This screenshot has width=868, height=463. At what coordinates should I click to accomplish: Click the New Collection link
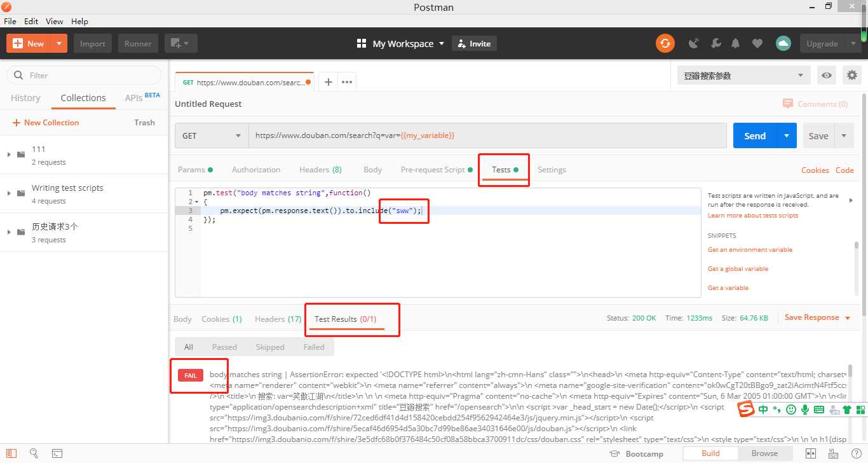coord(46,122)
